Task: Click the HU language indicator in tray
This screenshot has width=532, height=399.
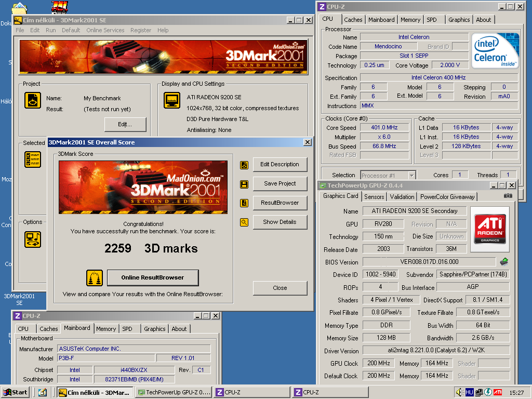Action: point(469,392)
